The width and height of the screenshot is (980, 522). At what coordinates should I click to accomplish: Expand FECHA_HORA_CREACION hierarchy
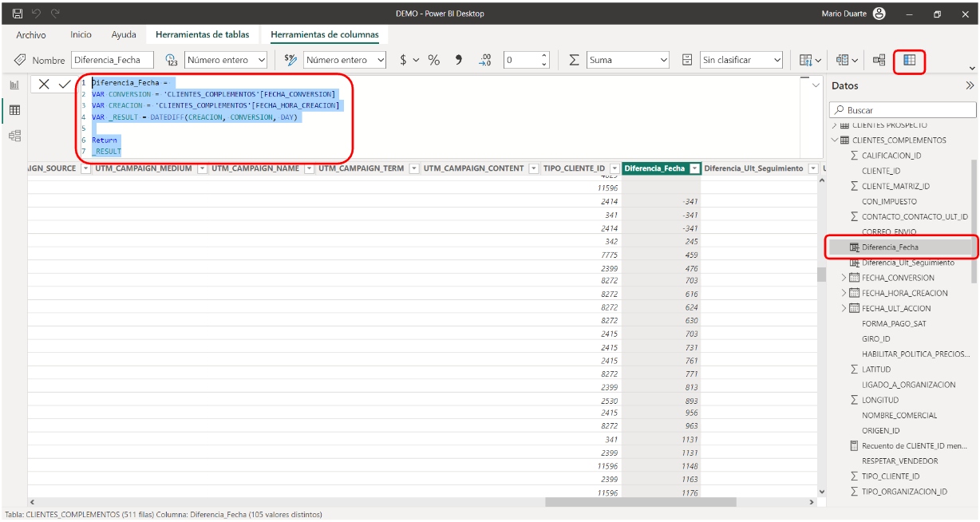pos(844,293)
